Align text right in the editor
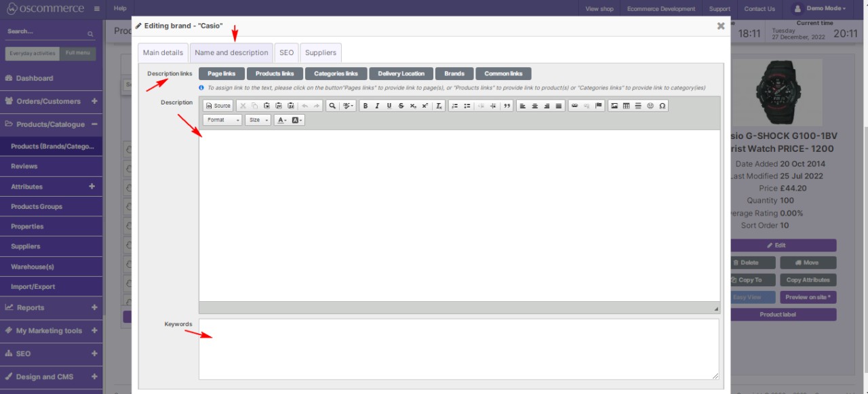The image size is (868, 394). pyautogui.click(x=547, y=106)
